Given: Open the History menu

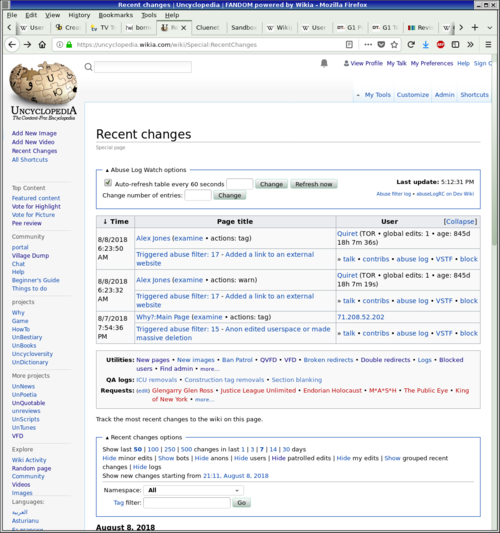Looking at the screenshot, I should [79, 15].
